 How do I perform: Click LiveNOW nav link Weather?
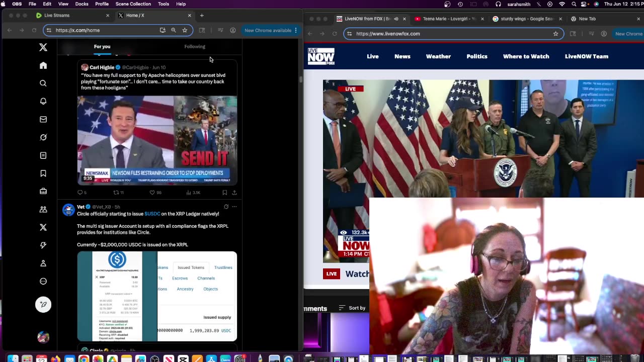pyautogui.click(x=438, y=56)
